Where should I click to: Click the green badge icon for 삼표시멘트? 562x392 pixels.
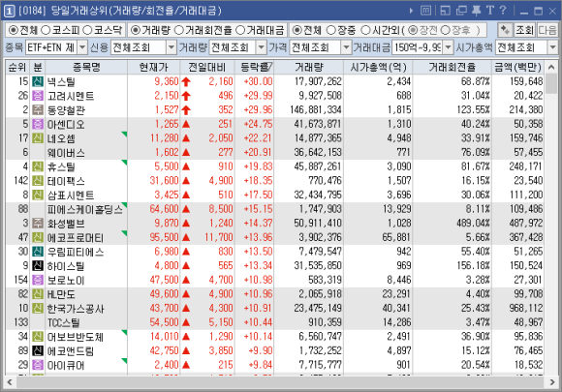click(x=38, y=196)
